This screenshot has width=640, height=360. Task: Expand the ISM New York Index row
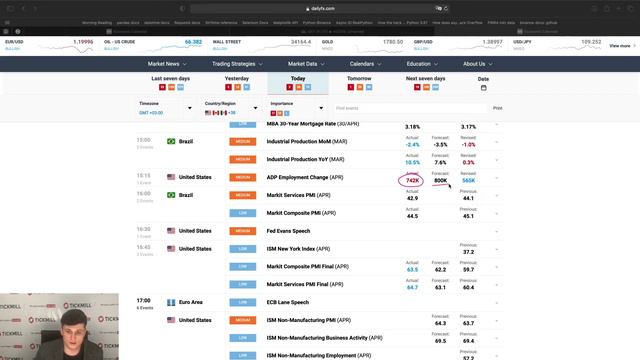(497, 249)
